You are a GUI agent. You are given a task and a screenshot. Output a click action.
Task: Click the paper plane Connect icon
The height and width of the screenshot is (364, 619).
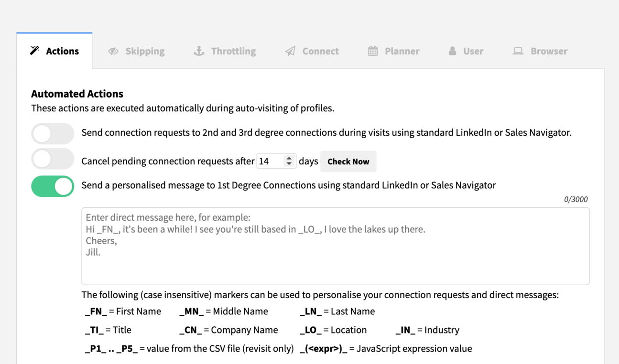point(290,51)
